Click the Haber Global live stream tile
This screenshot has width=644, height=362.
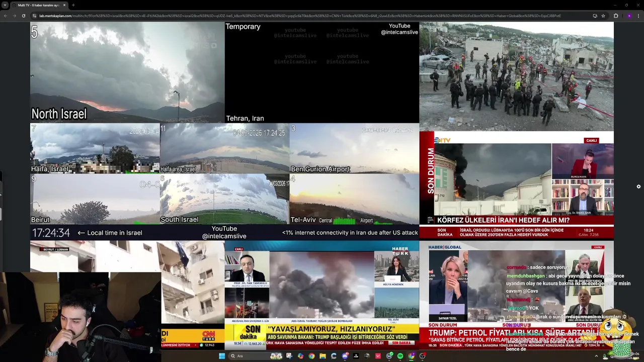point(516,295)
